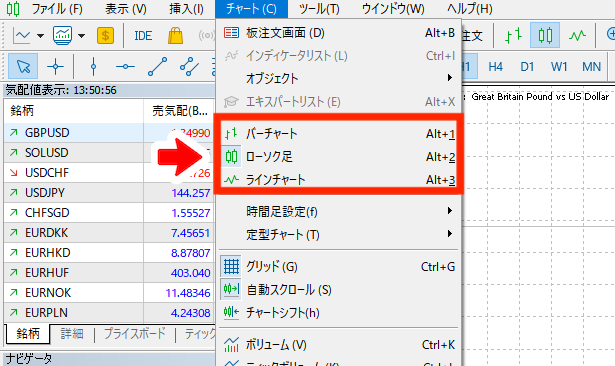The height and width of the screenshot is (366, 615).
Task: Open the 表示 (V) menu
Action: point(126,9)
